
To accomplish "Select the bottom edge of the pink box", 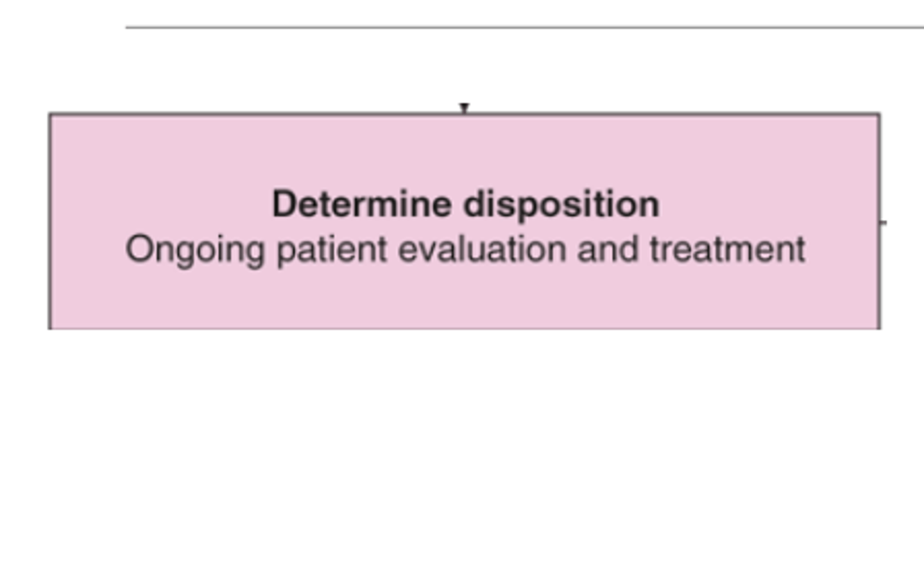I will coord(465,328).
